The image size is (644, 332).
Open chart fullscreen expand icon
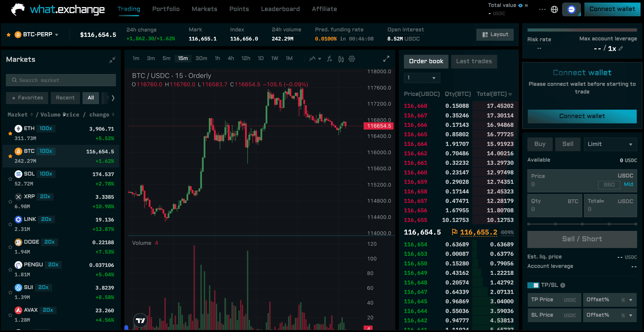(x=386, y=59)
